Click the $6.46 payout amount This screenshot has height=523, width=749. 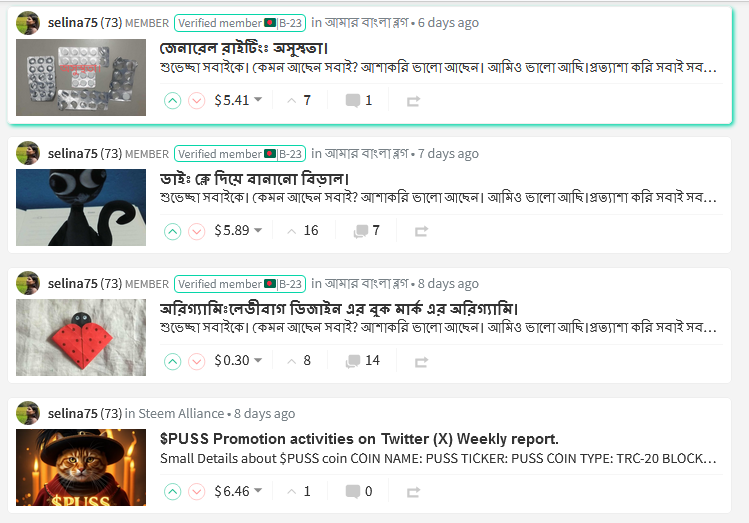232,491
